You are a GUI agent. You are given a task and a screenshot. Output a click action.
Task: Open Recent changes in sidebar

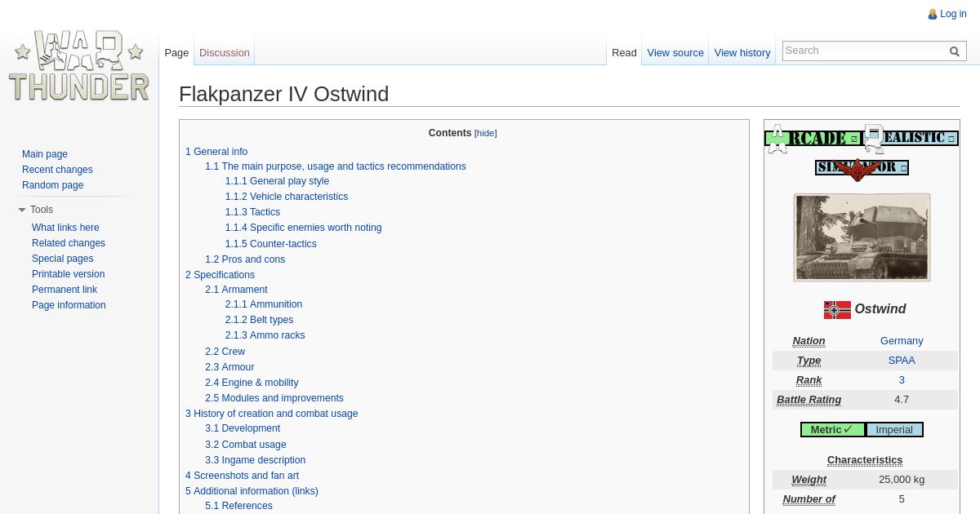tap(57, 170)
